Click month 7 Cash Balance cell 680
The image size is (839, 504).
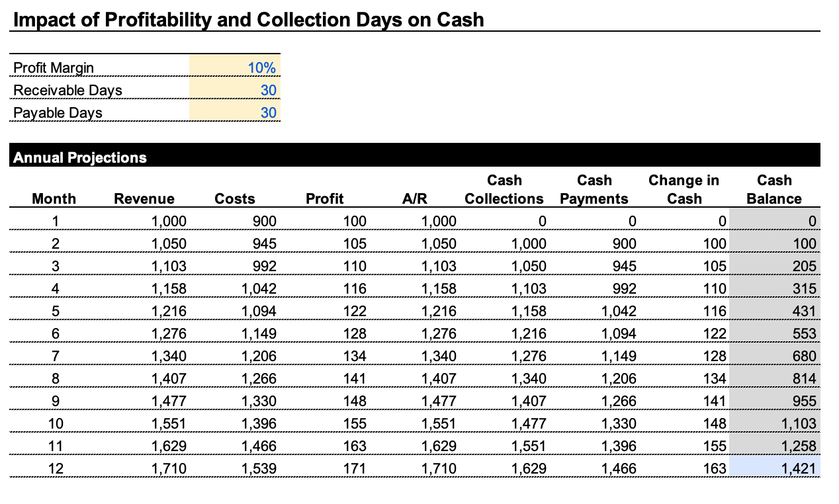(x=773, y=356)
